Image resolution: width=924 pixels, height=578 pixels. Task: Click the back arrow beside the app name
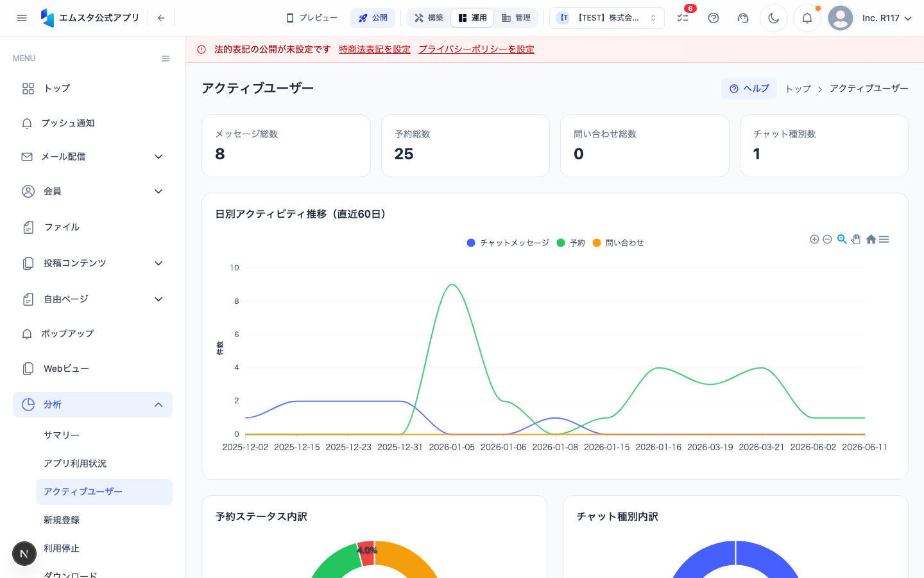pos(161,18)
